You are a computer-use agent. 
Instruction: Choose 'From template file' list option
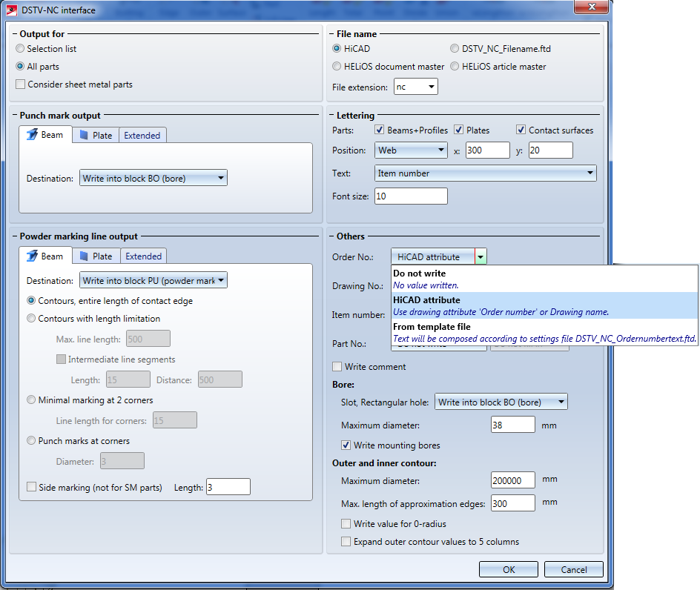click(544, 333)
